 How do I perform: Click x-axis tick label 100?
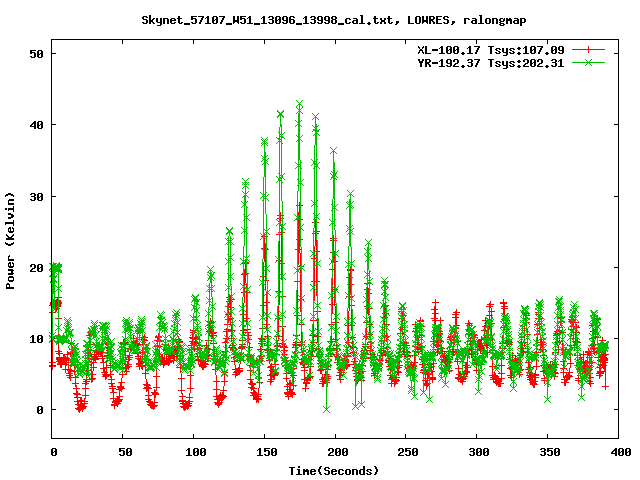[196, 452]
